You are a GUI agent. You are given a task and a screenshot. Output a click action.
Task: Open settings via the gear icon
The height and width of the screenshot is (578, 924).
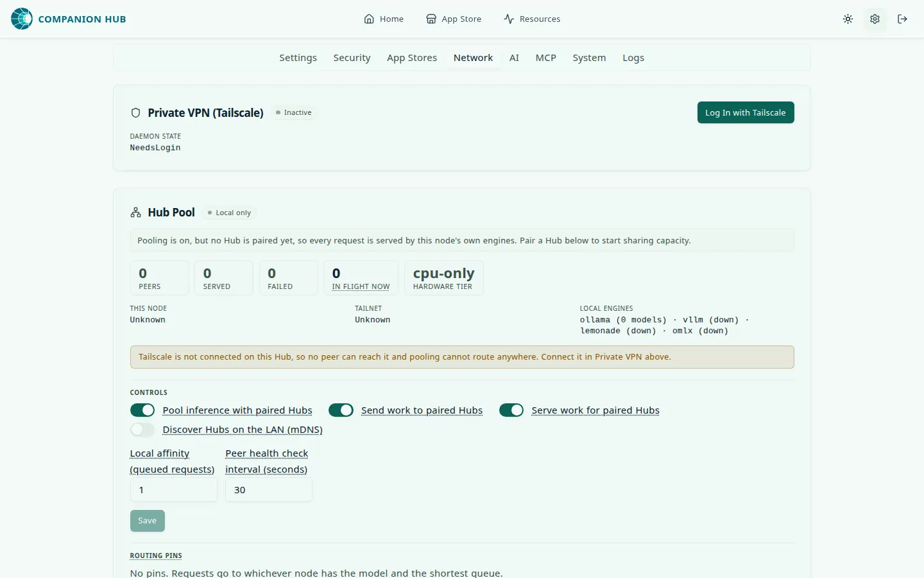(x=875, y=19)
